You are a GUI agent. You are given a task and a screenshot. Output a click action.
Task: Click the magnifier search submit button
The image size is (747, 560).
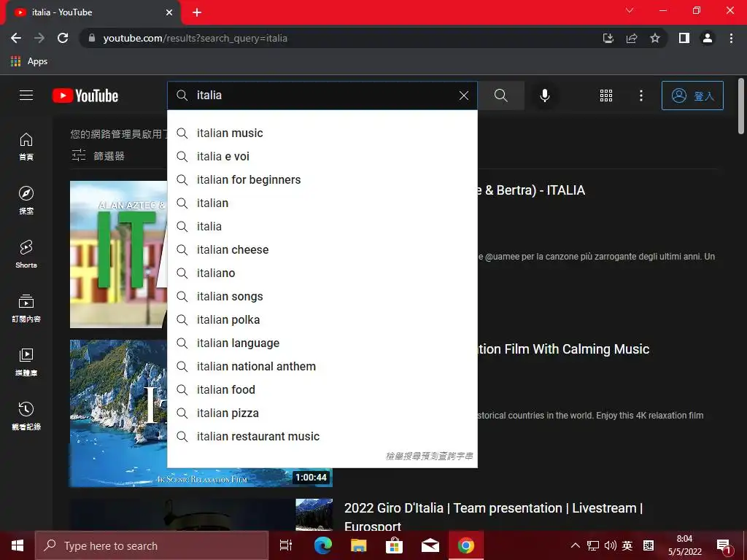[x=500, y=96]
